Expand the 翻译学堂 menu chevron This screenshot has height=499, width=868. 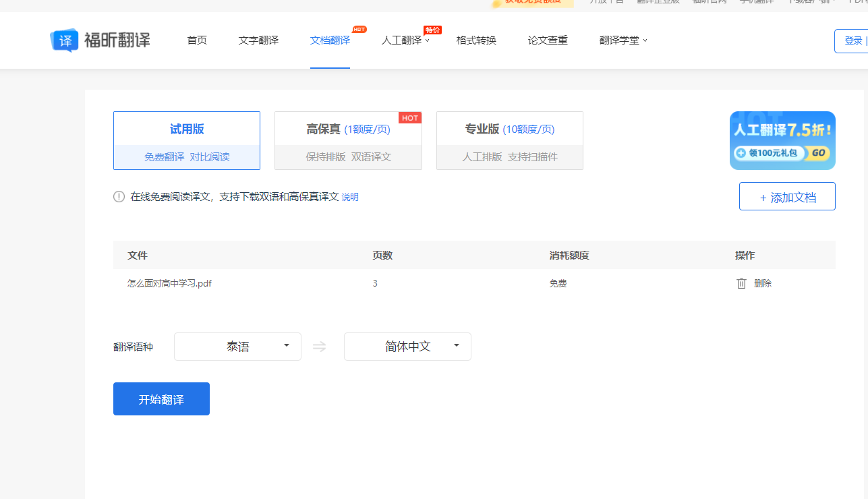click(645, 40)
